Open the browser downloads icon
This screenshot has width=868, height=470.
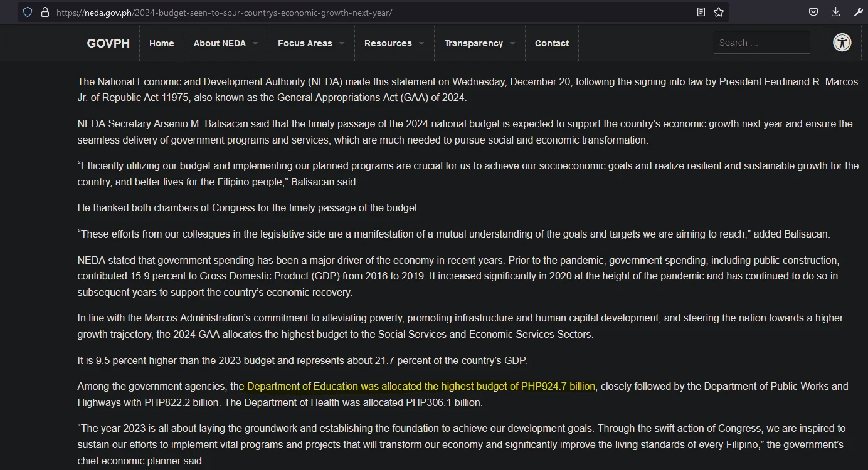coord(835,12)
